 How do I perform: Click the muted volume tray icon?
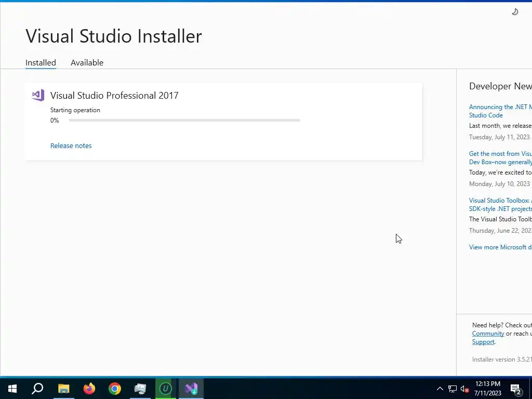(x=464, y=389)
